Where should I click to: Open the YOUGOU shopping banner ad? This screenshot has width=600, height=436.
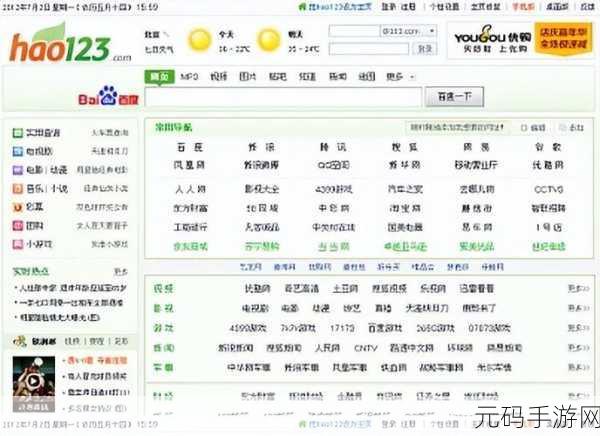(520, 41)
